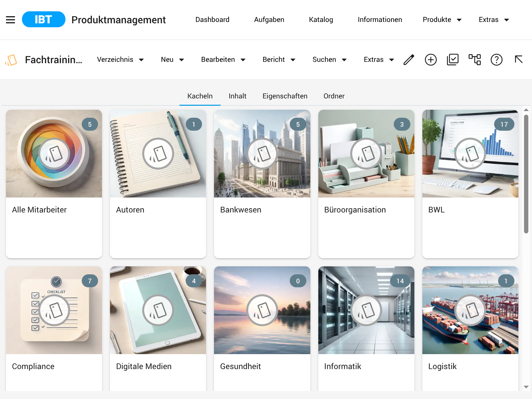The width and height of the screenshot is (532, 399).
Task: Open the Digitale Medien title
Action: pyautogui.click(x=144, y=366)
